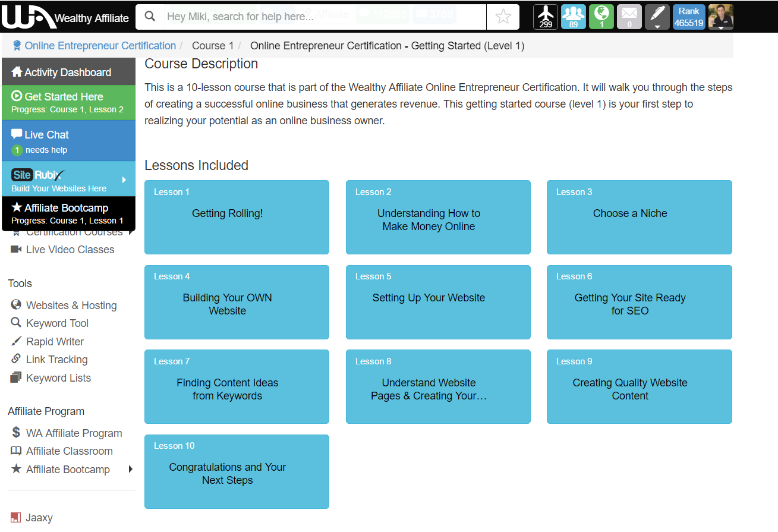Open Lesson 10 Congratulations and Your Next Steps
Viewport: 778px width, 532px height.
pos(237,471)
